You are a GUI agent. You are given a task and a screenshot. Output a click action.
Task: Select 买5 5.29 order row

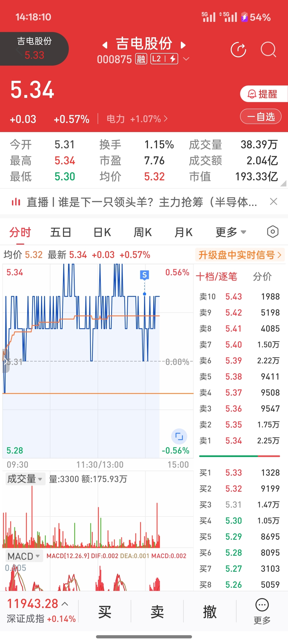pos(239,536)
